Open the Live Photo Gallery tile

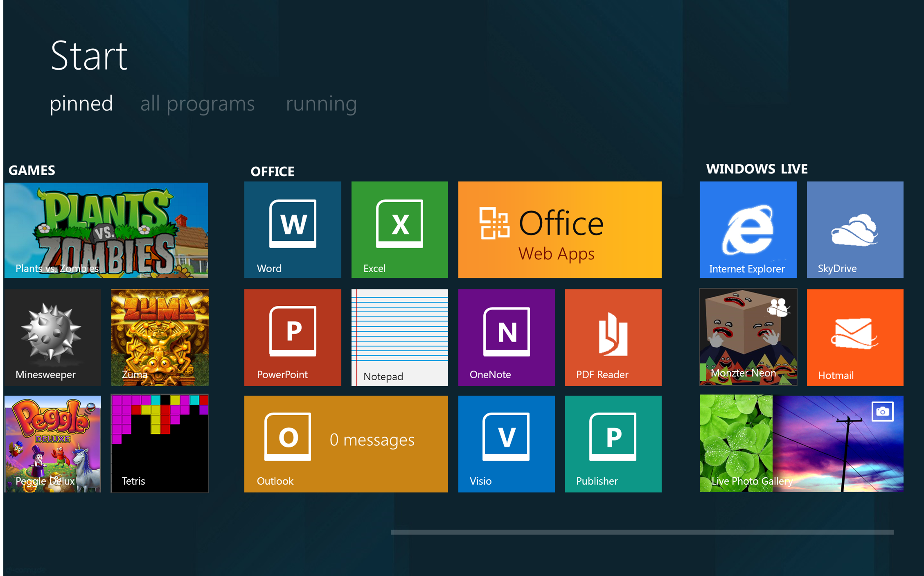click(x=802, y=443)
